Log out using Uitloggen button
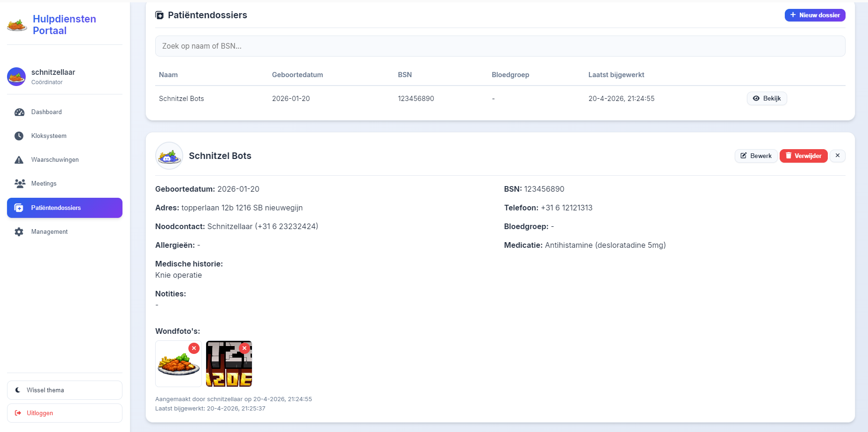Image resolution: width=868 pixels, height=432 pixels. click(x=65, y=413)
